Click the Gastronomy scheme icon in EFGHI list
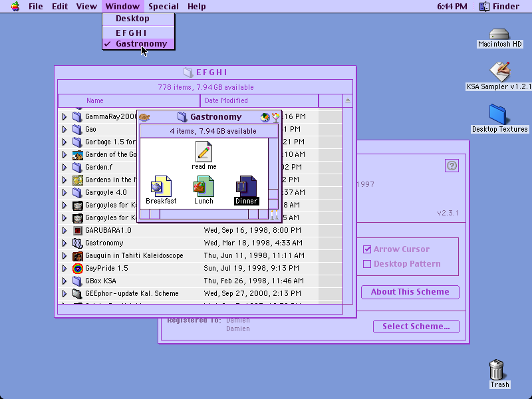This screenshot has height=399, width=532. click(78, 243)
